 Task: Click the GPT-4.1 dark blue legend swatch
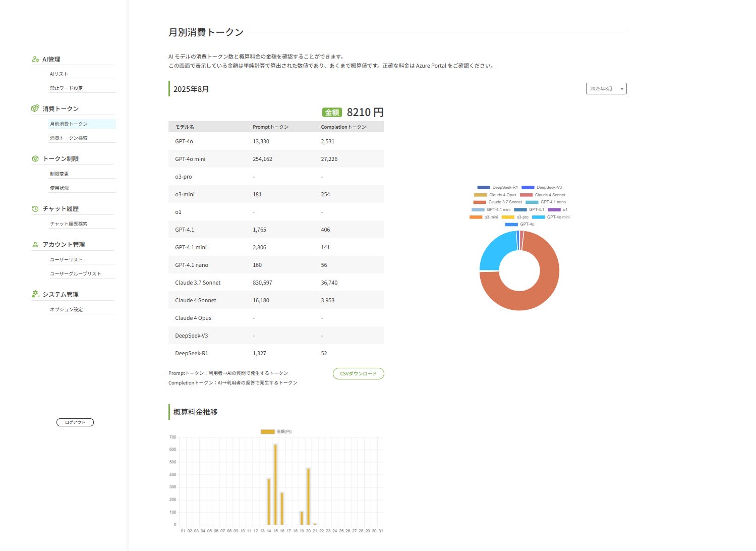tap(520, 209)
